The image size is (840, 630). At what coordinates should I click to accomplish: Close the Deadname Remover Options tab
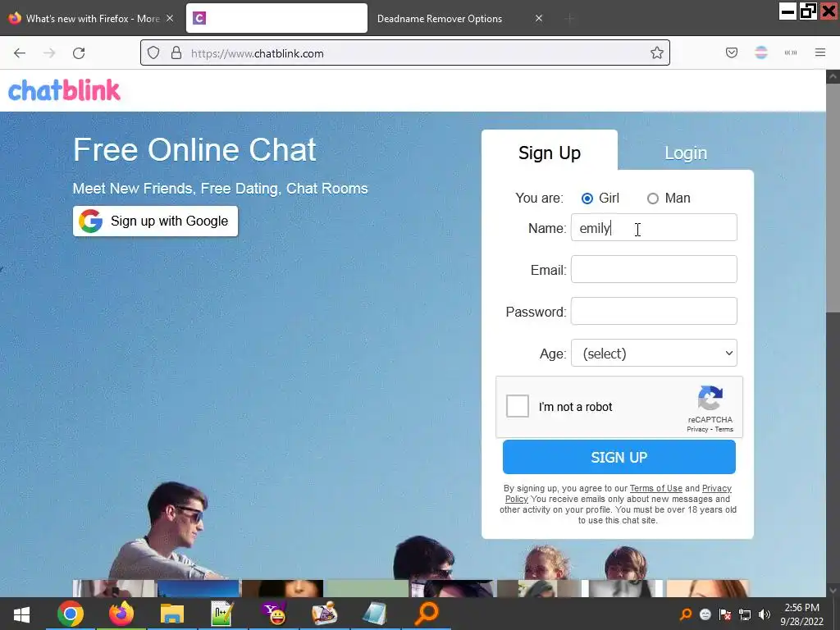click(x=539, y=18)
